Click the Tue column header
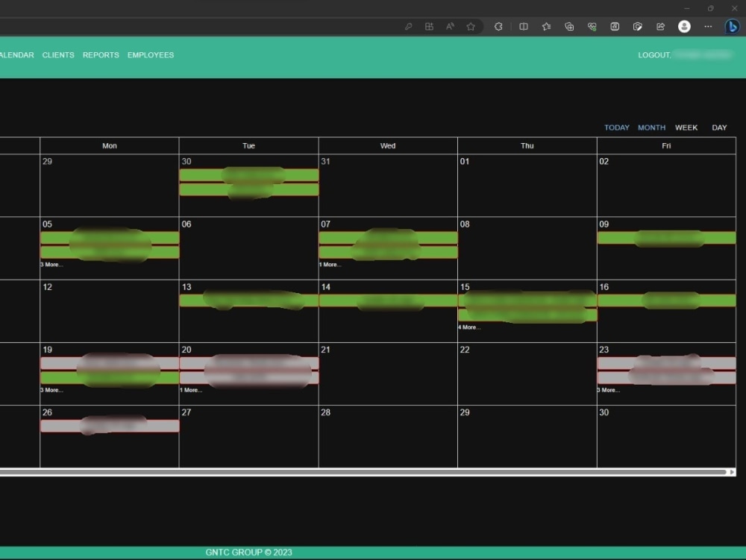 [x=249, y=146]
